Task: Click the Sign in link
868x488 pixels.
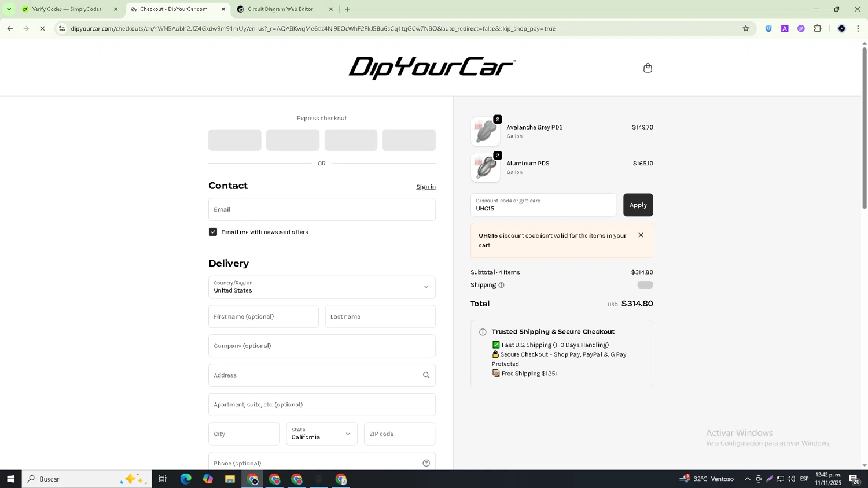Action: pyautogui.click(x=426, y=187)
